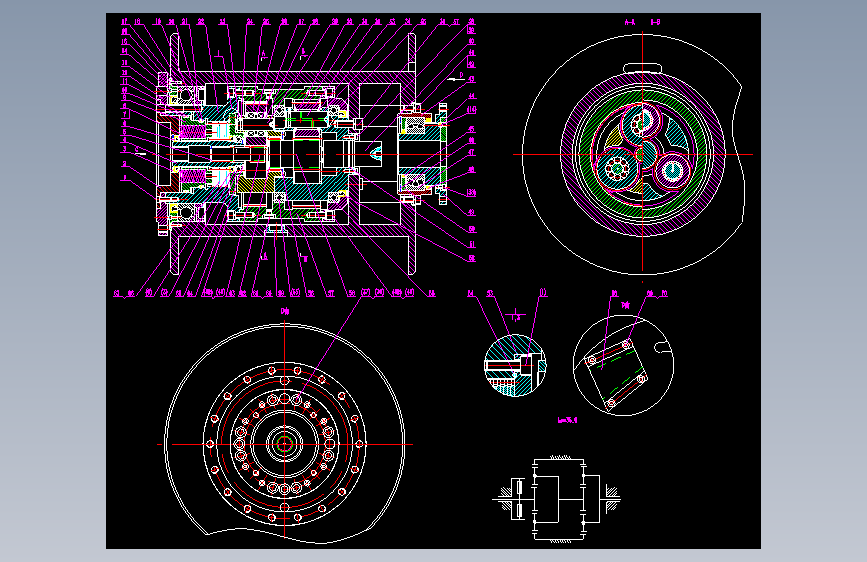
Task: Select the planetary gear cross-section view
Action: pos(634,154)
